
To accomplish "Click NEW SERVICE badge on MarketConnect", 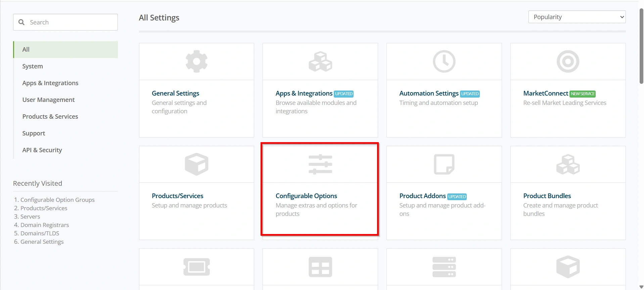I will point(583,94).
